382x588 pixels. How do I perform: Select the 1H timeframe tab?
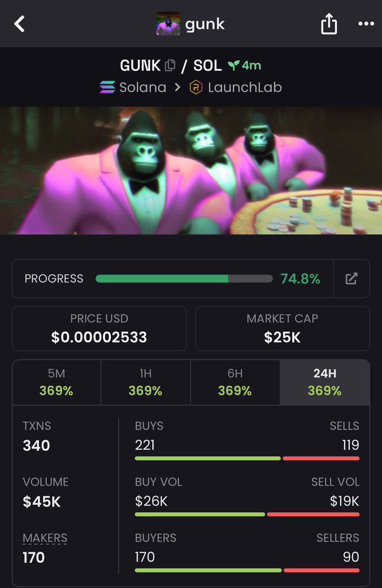[x=146, y=382]
